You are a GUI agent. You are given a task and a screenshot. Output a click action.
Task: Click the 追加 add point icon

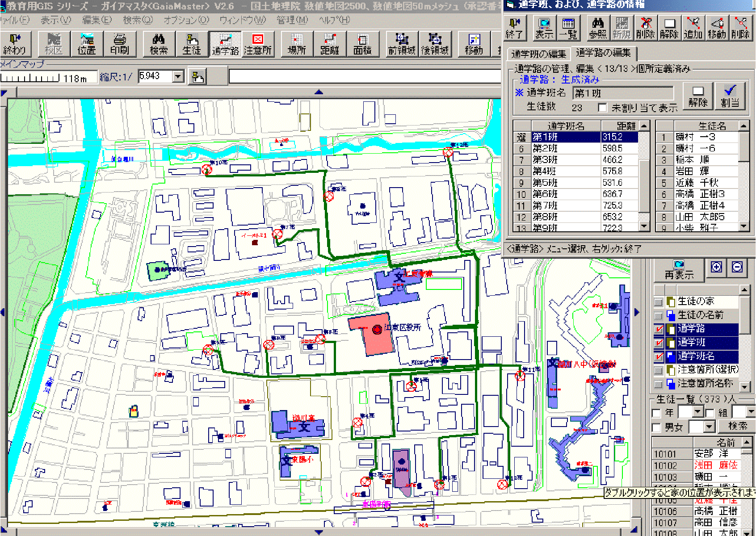(x=693, y=28)
